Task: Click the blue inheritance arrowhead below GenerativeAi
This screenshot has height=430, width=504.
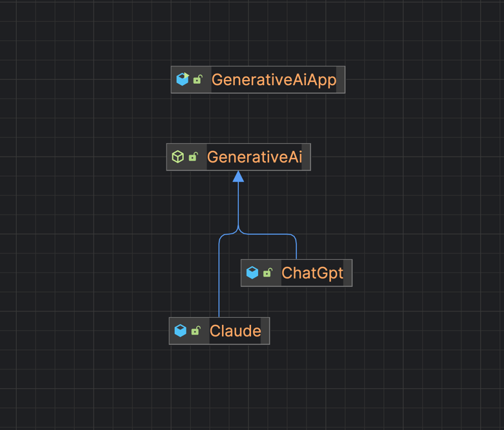Action: click(x=238, y=177)
